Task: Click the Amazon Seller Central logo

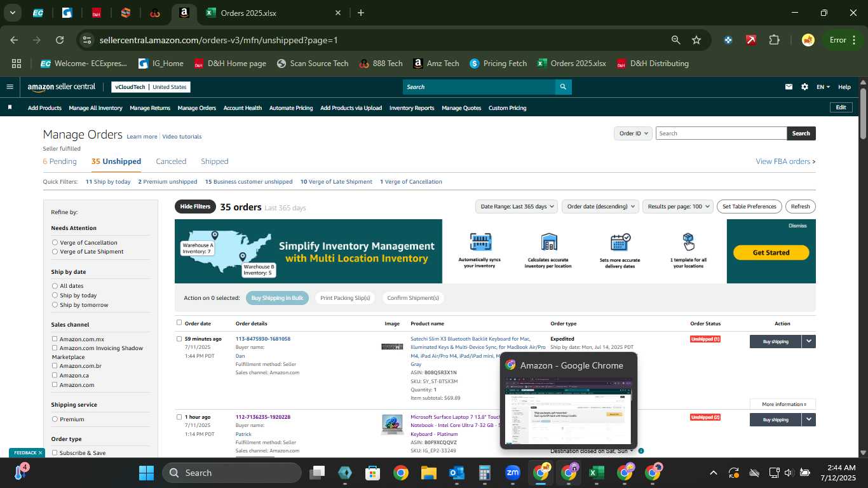Action: [61, 87]
